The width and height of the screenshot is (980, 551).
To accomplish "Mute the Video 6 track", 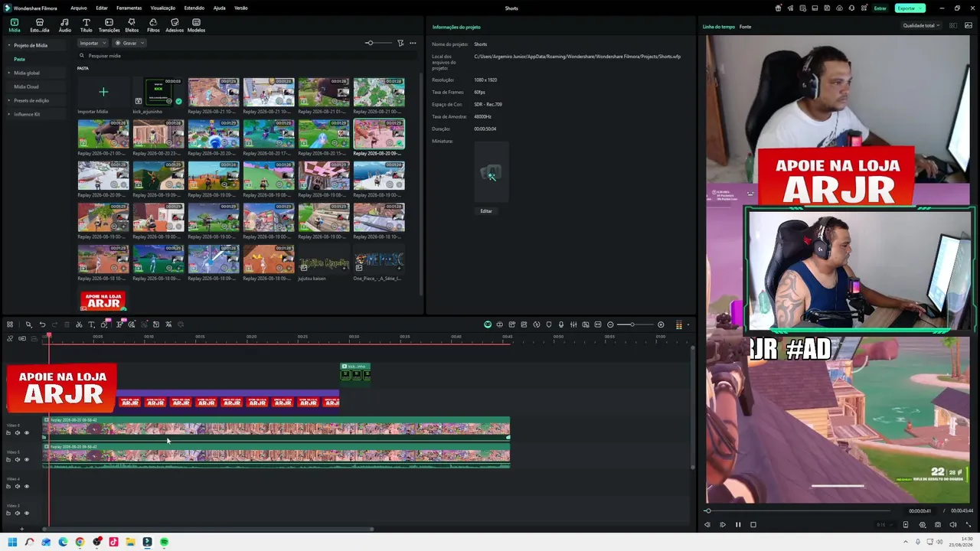I will (x=18, y=433).
